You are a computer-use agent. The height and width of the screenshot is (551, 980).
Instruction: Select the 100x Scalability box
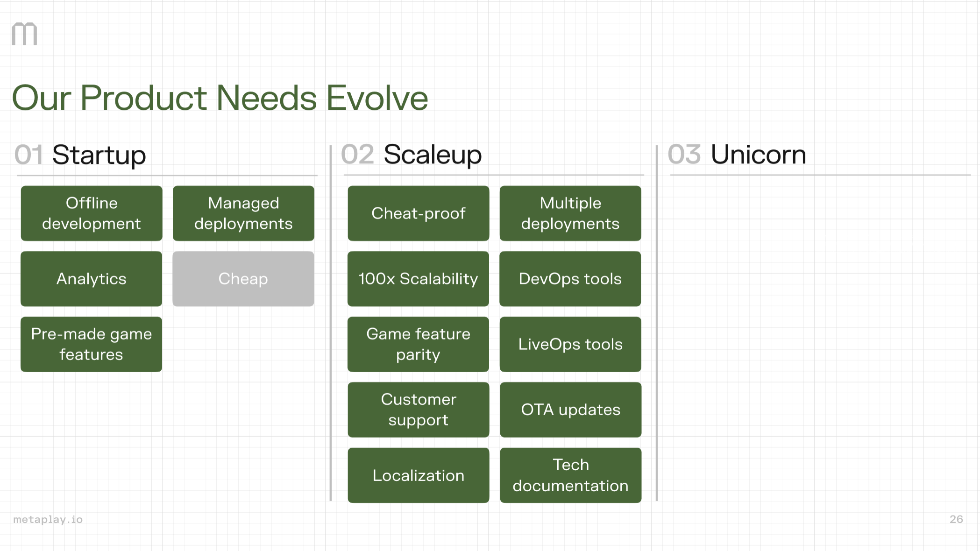point(418,279)
